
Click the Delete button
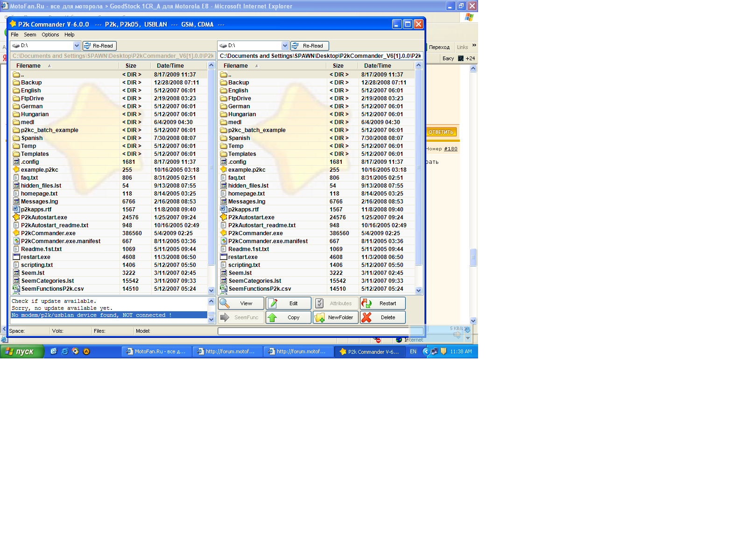(382, 317)
